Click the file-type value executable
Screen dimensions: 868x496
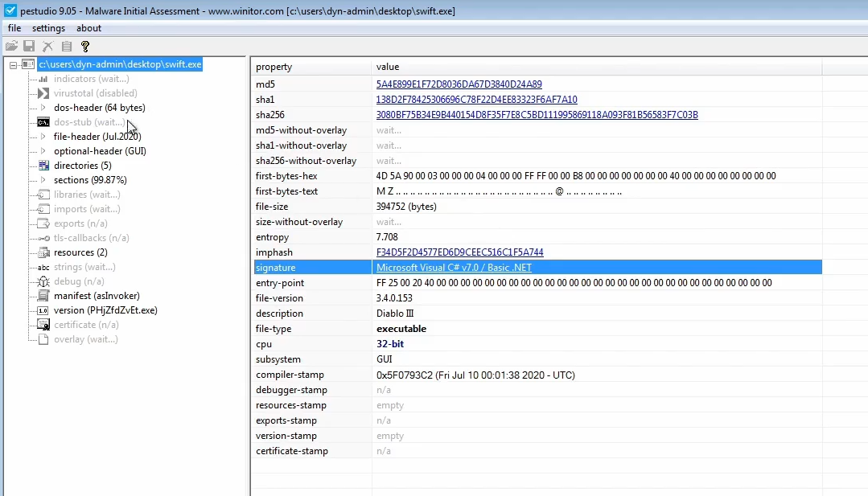coord(401,329)
